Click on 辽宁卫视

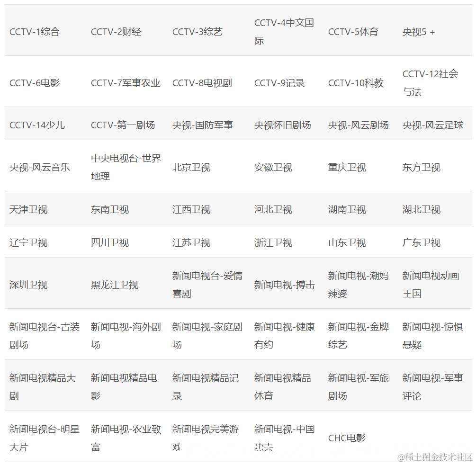pos(28,242)
